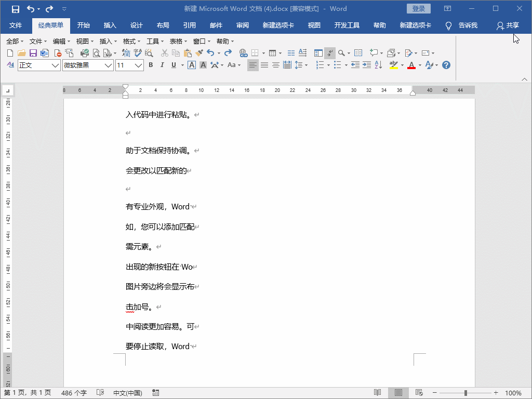532x399 pixels.
Task: Set centered text alignment
Action: click(276, 65)
